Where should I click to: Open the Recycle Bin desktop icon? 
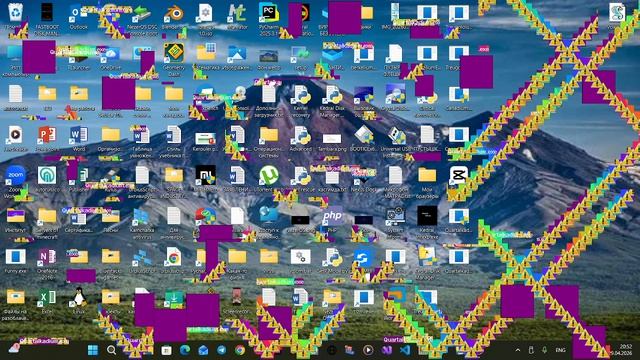16,12
